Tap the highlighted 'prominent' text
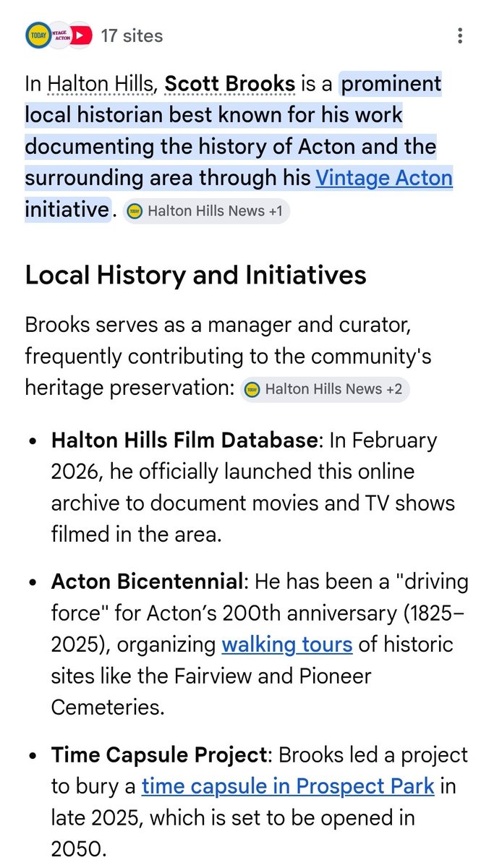The image size is (502, 868). pos(391,84)
